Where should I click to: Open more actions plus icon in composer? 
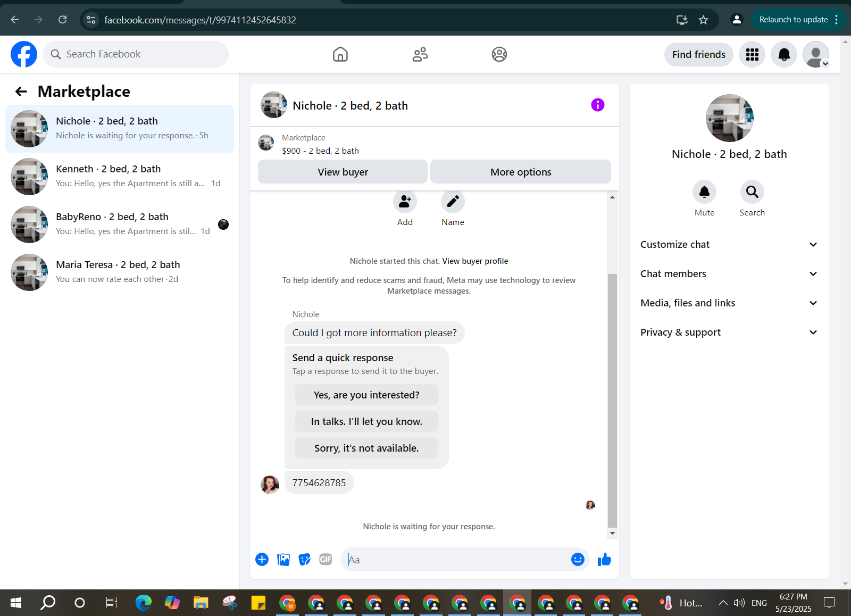point(262,560)
